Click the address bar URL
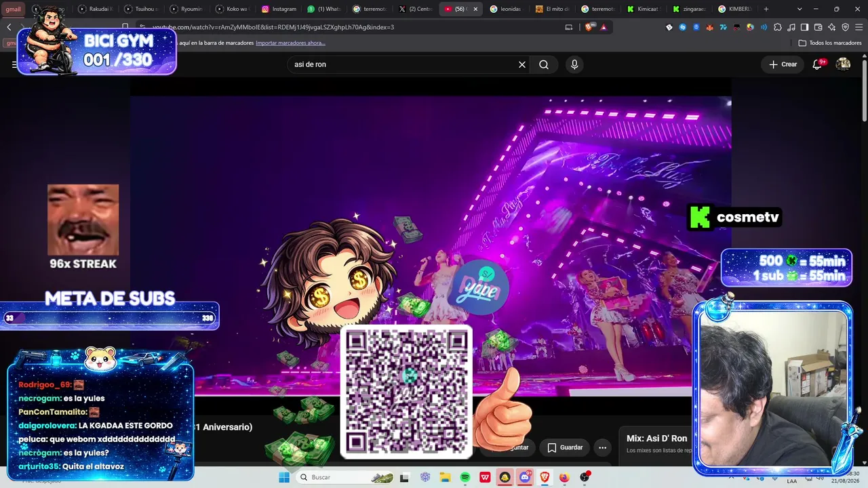The image size is (868, 488). tap(273, 27)
